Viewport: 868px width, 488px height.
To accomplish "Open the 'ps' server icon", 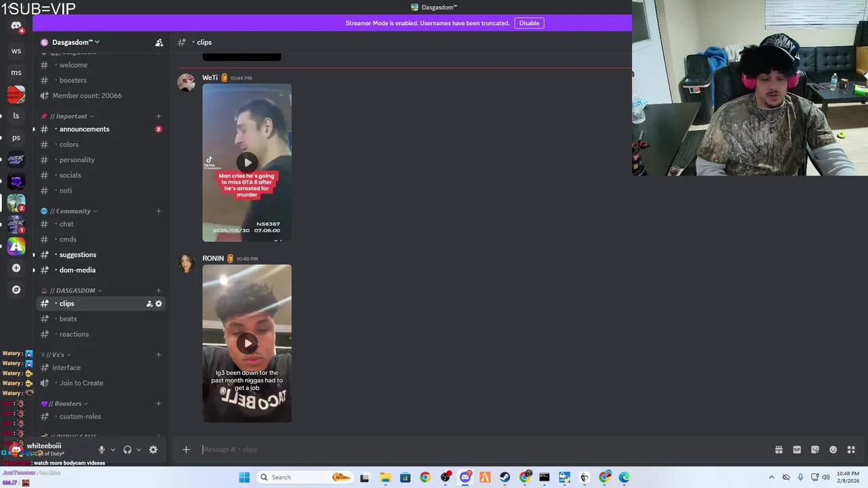I will coord(16,138).
